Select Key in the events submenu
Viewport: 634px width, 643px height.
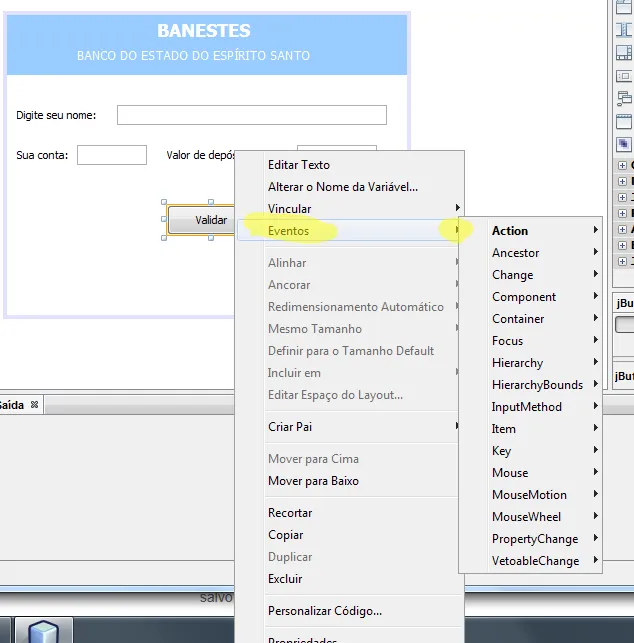(x=530, y=451)
